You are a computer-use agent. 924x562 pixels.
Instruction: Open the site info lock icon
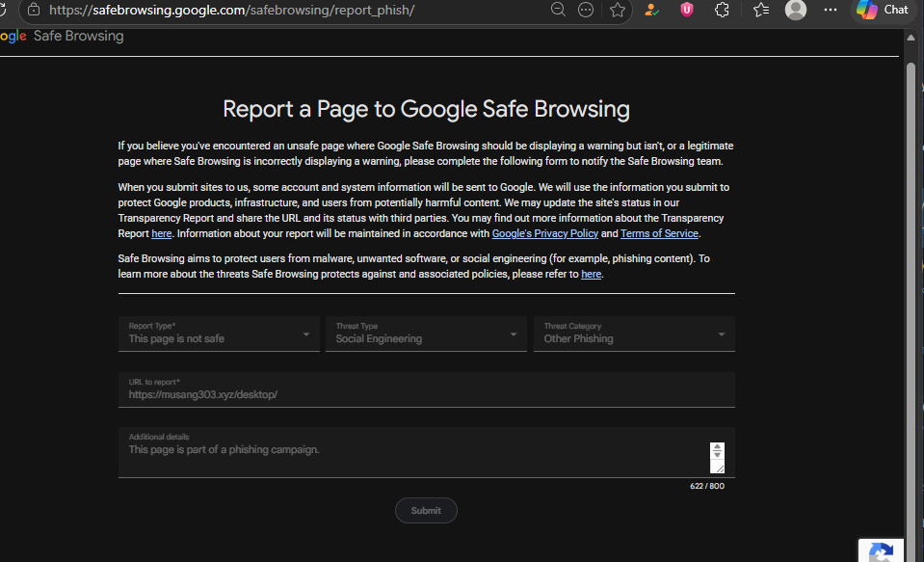[34, 10]
